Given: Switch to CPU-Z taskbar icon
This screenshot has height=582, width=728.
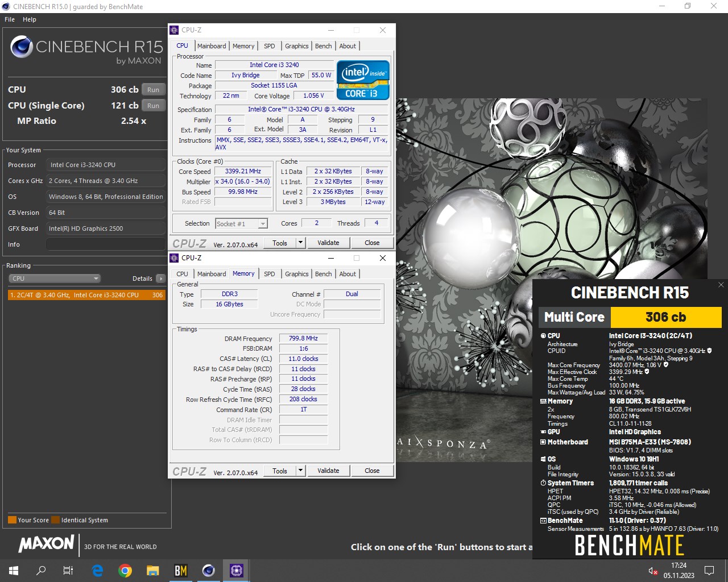Looking at the screenshot, I should point(236,571).
